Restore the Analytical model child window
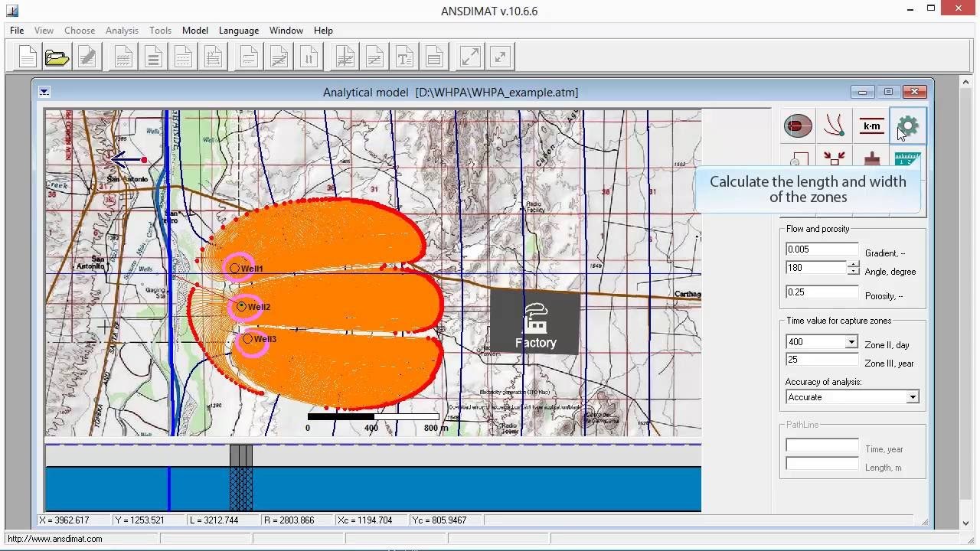980x551 pixels. pyautogui.click(x=888, y=92)
